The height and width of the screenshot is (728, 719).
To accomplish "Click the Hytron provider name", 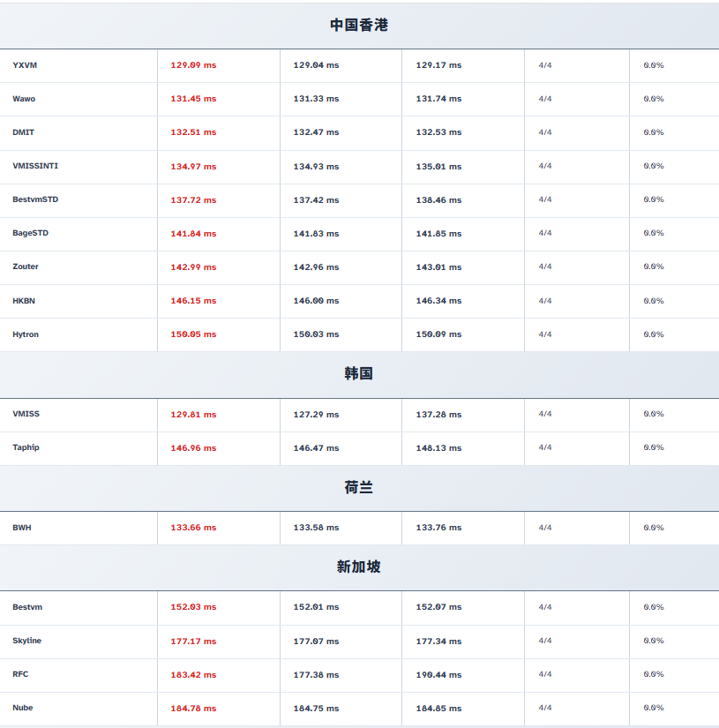I will point(26,334).
